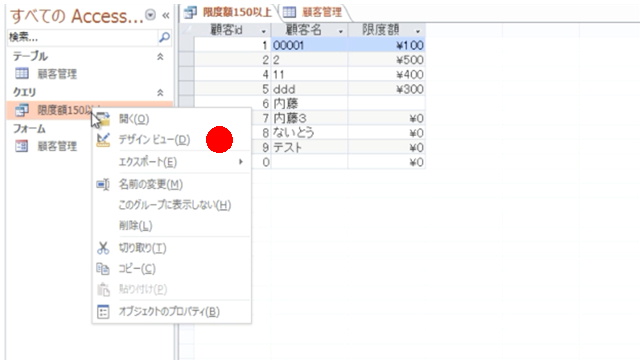The width and height of the screenshot is (640, 360).
Task: Click the design view ruler-pencil icon
Action: tap(103, 140)
